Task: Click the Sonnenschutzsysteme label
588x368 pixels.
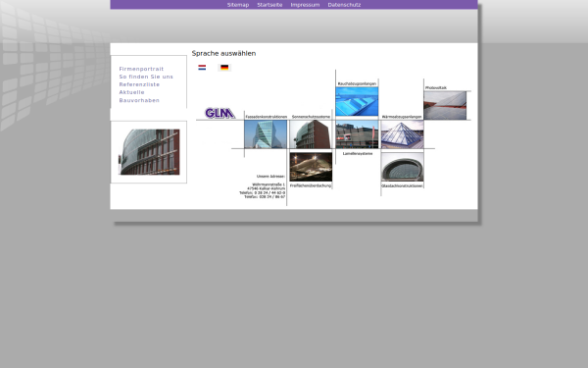Action: coord(312,117)
